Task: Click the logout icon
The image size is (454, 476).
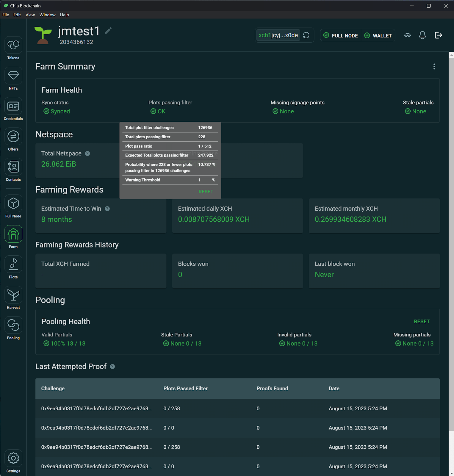Action: (438, 35)
